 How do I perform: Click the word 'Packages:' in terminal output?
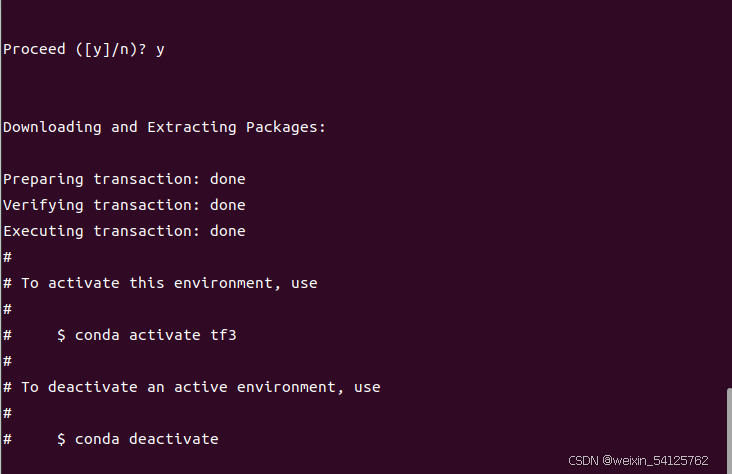tap(286, 127)
